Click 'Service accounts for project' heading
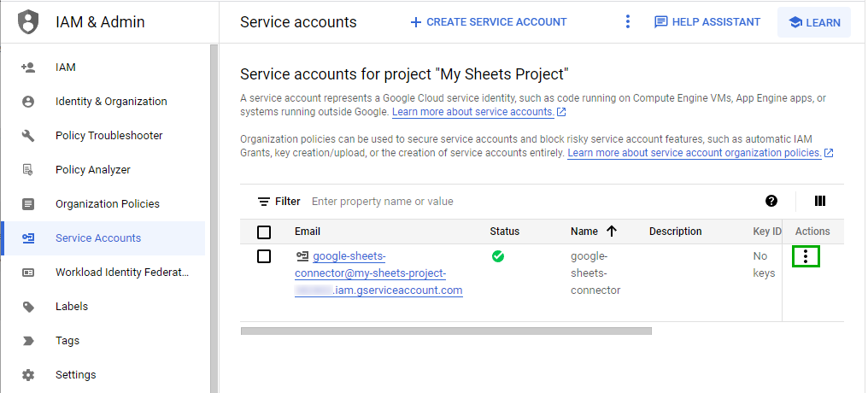Image resolution: width=868 pixels, height=393 pixels. tap(405, 73)
